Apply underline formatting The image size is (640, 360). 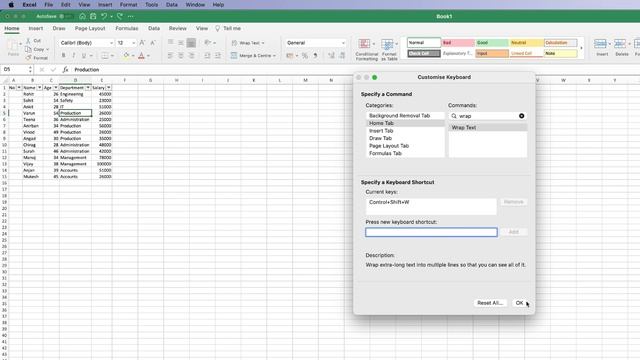click(84, 56)
